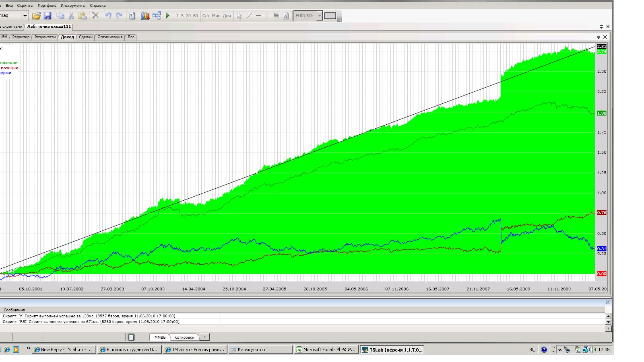Expand the nsaq combo box dropdown
644x362 pixels.
[25, 16]
